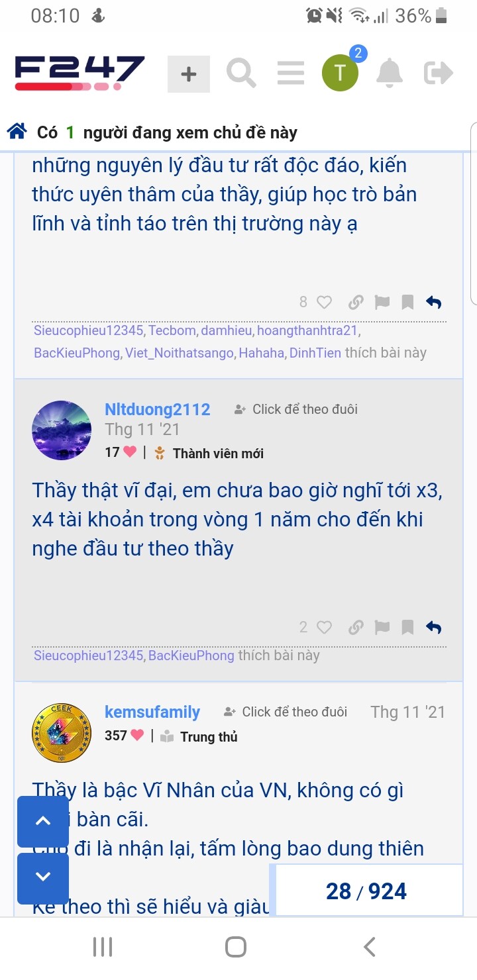Copy link of Nltduong2112's post
Viewport: 477px width, 980px height.
[x=356, y=627]
